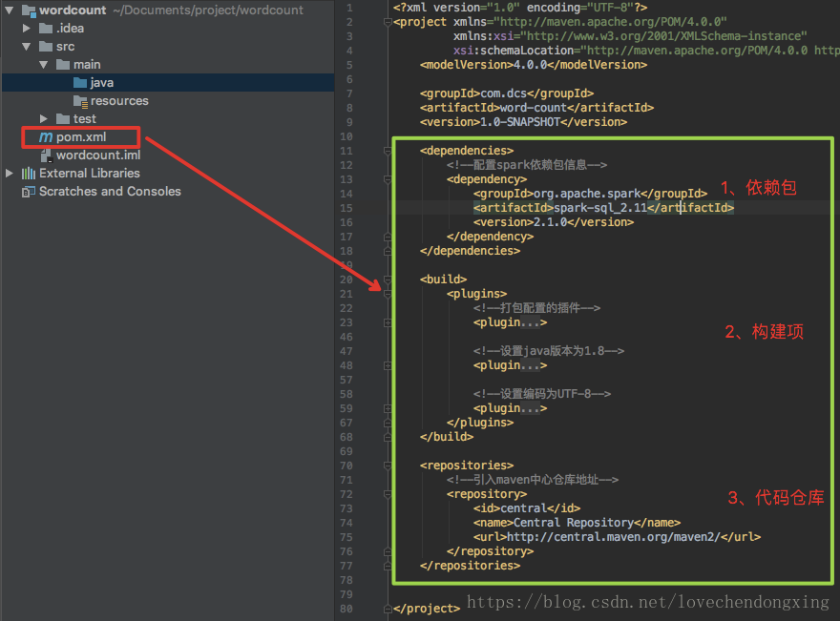Click modelVersion 4.0.0 on line 5
Viewport: 840px width, 621px height.
530,65
